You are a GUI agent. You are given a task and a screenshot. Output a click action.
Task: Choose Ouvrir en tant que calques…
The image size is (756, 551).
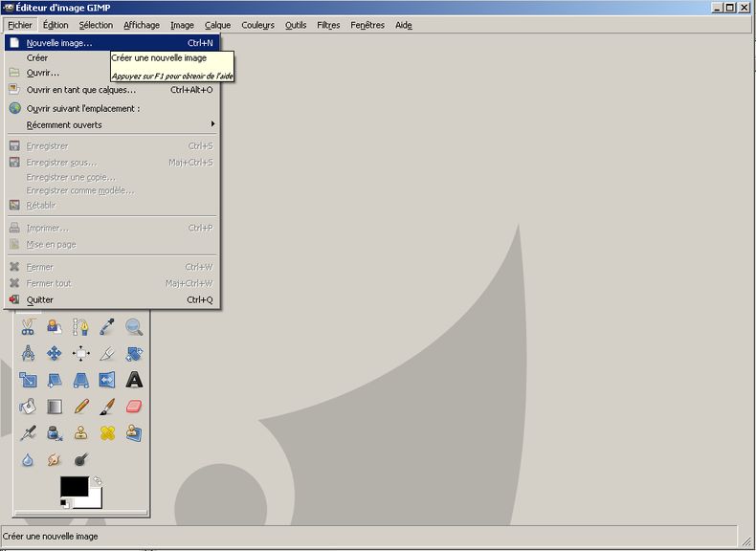tap(112, 90)
